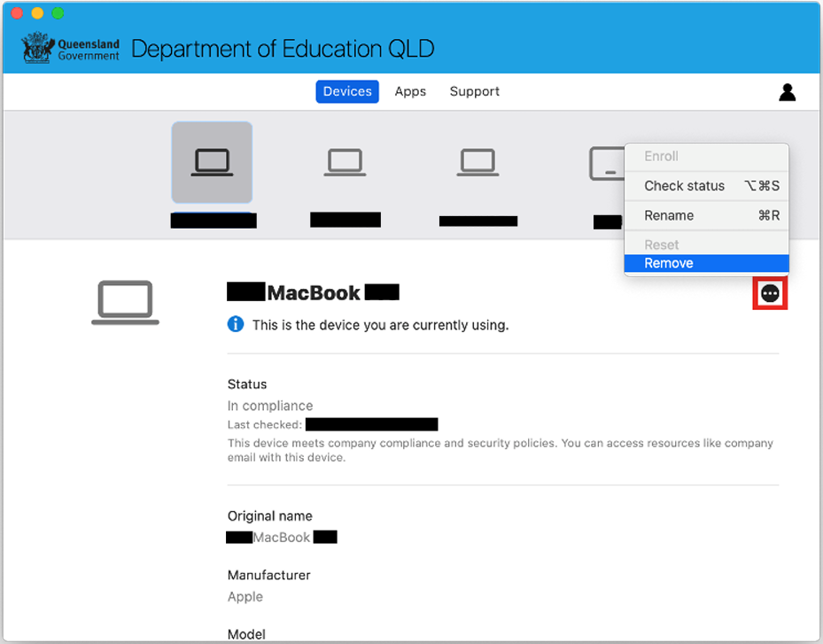
Task: Choose Rename from the context menu
Action: click(x=706, y=215)
